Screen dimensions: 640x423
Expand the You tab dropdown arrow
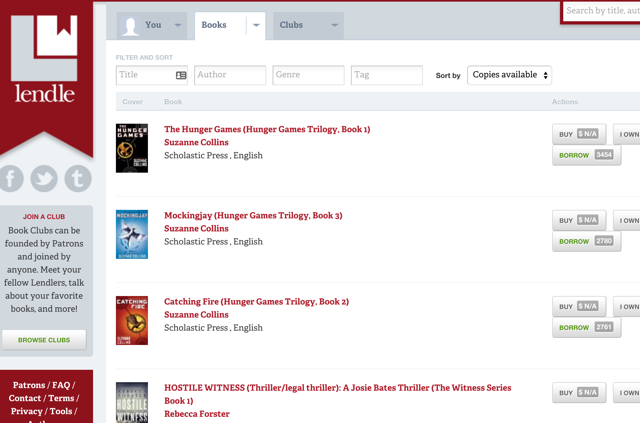[x=178, y=25]
